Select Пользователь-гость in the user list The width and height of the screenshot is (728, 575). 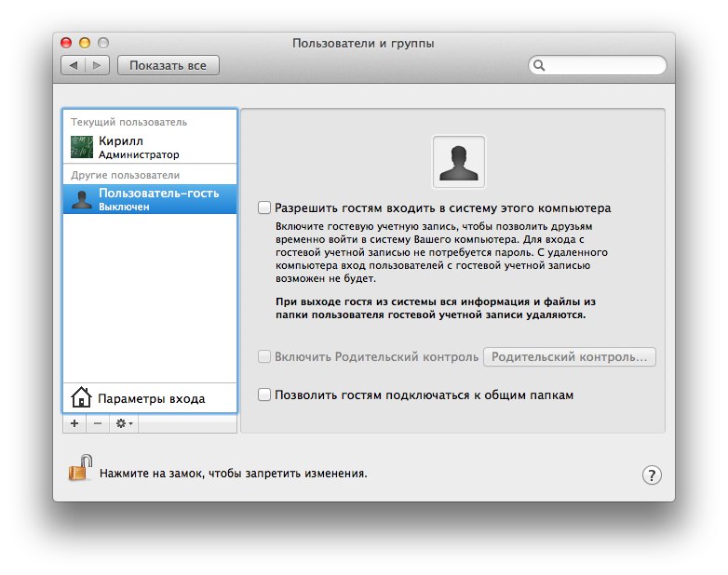coord(150,199)
